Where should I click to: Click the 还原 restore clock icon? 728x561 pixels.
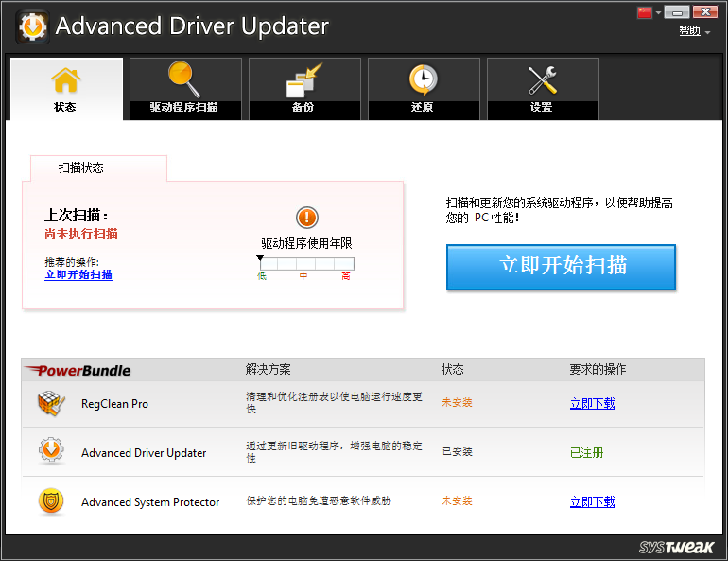[423, 79]
